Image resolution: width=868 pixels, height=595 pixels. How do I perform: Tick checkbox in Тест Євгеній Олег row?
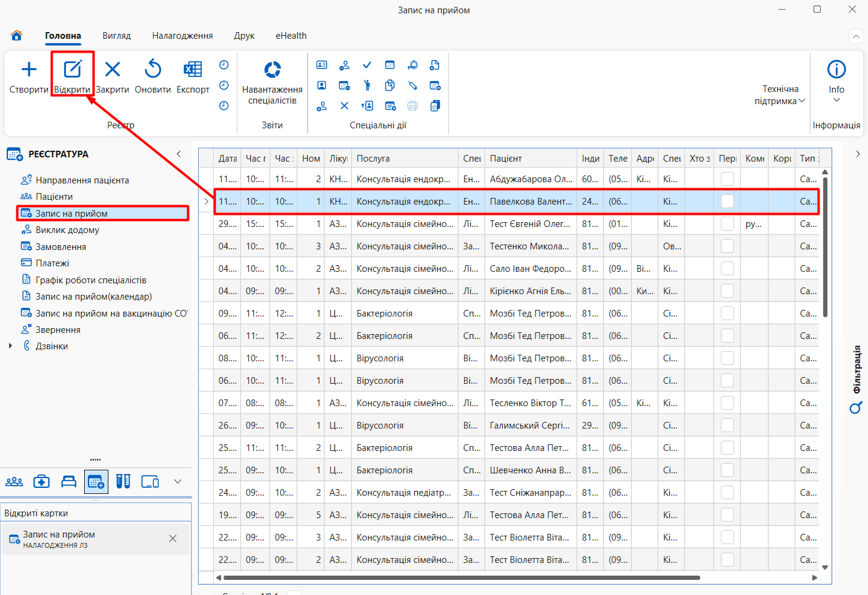727,223
